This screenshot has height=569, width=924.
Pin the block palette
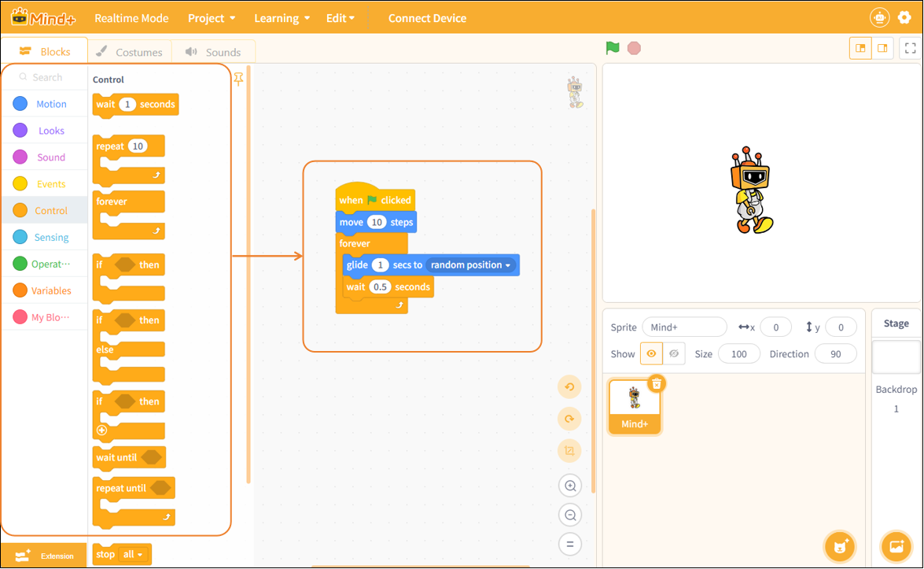[x=238, y=79]
